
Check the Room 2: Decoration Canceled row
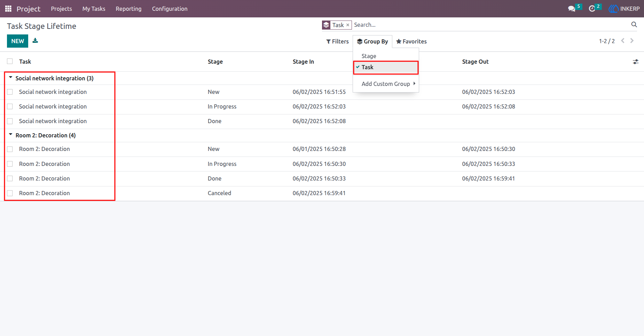coord(10,193)
